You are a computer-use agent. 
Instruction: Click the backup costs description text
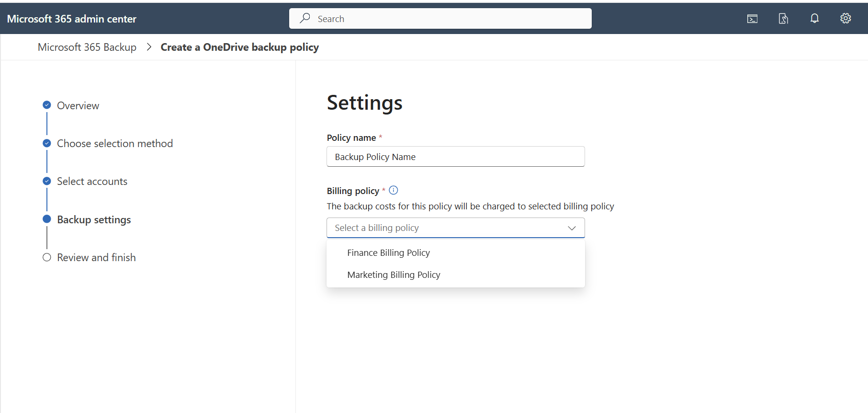(x=471, y=206)
